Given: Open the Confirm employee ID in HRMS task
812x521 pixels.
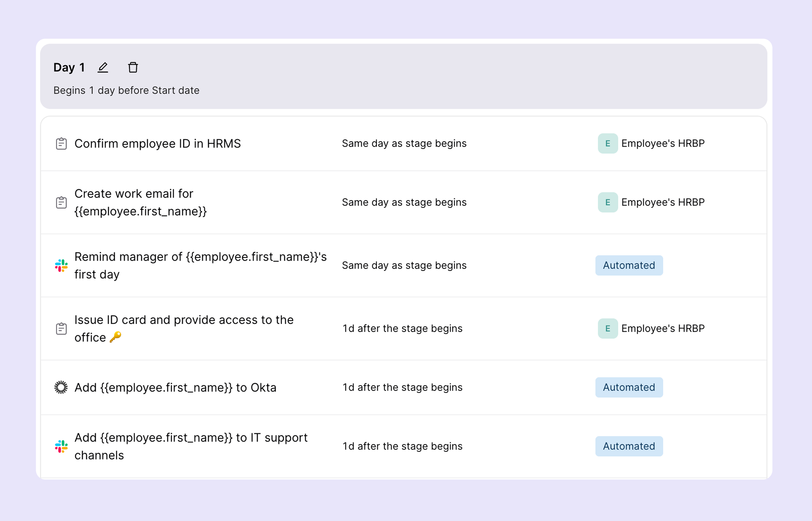Looking at the screenshot, I should 158,144.
